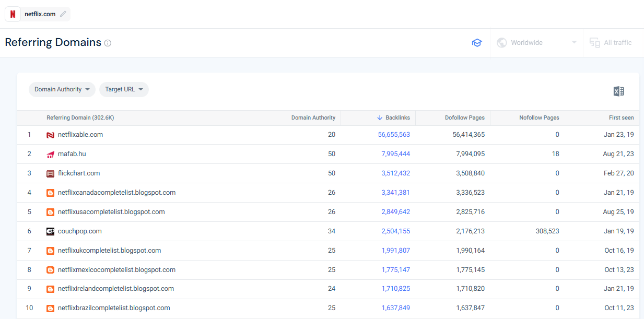644x319 pixels.
Task: Click backlinks count 7,995,444
Action: click(396, 154)
